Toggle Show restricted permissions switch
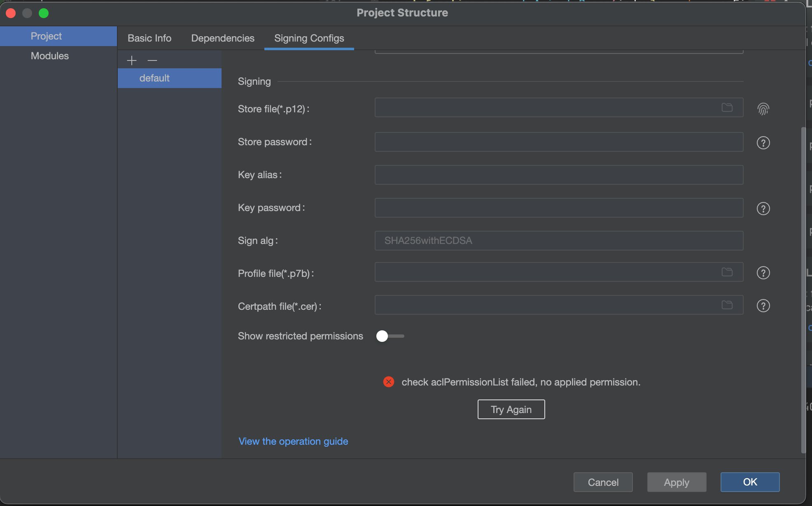 (390, 336)
